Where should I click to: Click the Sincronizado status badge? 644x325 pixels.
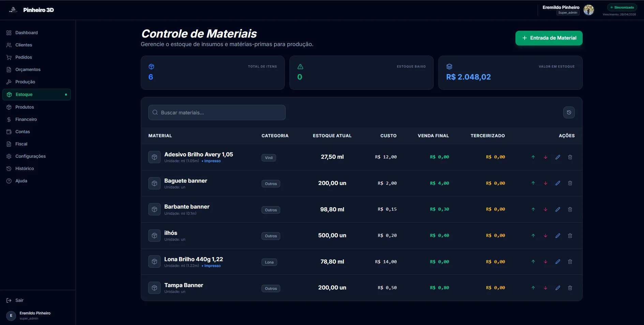coord(622,8)
